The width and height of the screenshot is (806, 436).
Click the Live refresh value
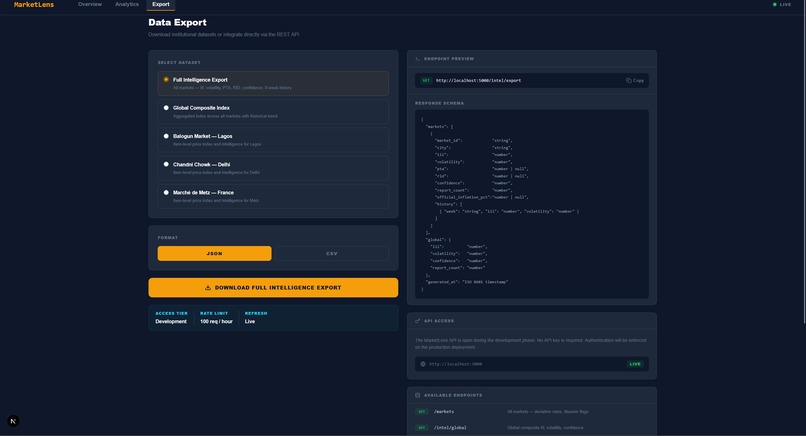point(250,321)
